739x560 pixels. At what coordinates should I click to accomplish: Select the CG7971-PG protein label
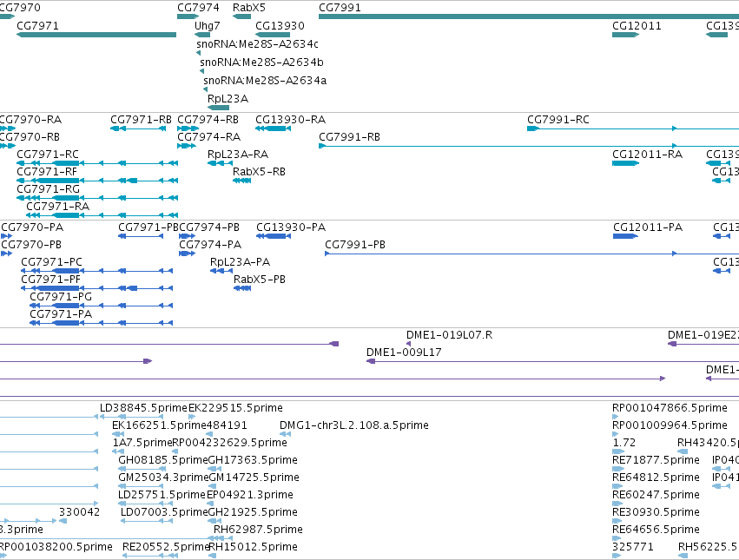click(61, 297)
